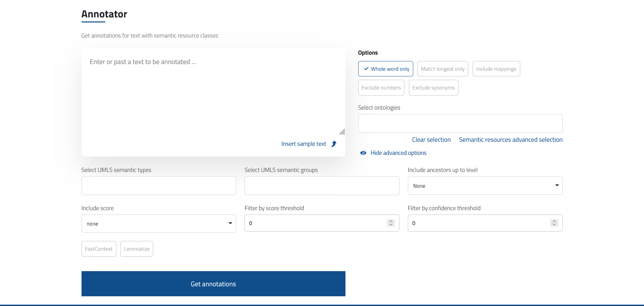The height and width of the screenshot is (306, 644).
Task: Click the arrow icon beside Insert sample text
Action: point(334,144)
